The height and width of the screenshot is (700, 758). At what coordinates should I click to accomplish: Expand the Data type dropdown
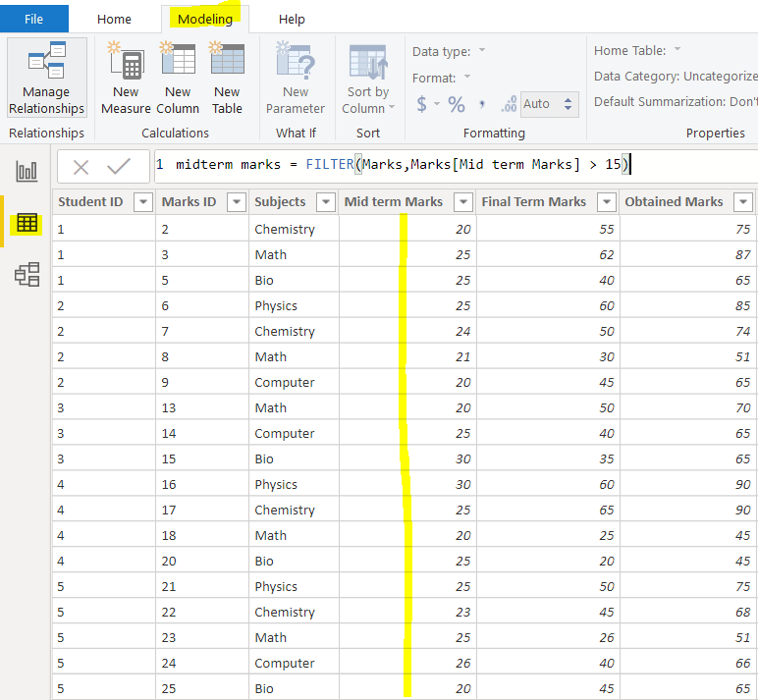pos(482,51)
